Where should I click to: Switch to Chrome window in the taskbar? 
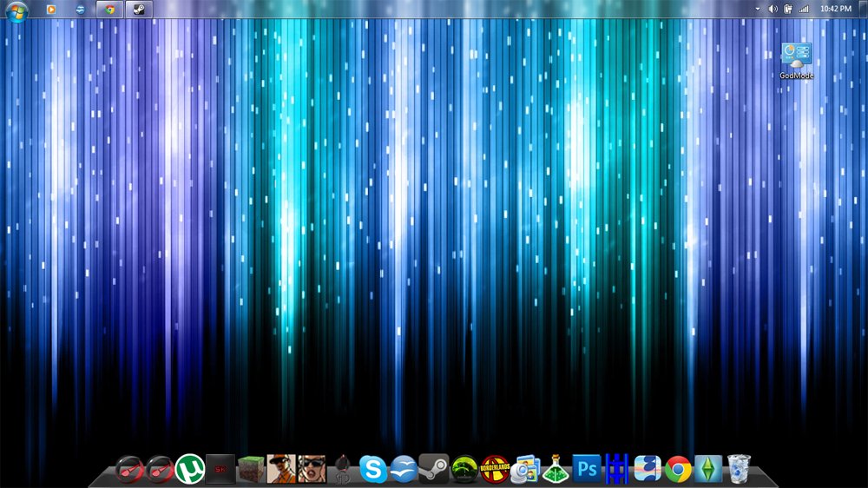(x=109, y=9)
